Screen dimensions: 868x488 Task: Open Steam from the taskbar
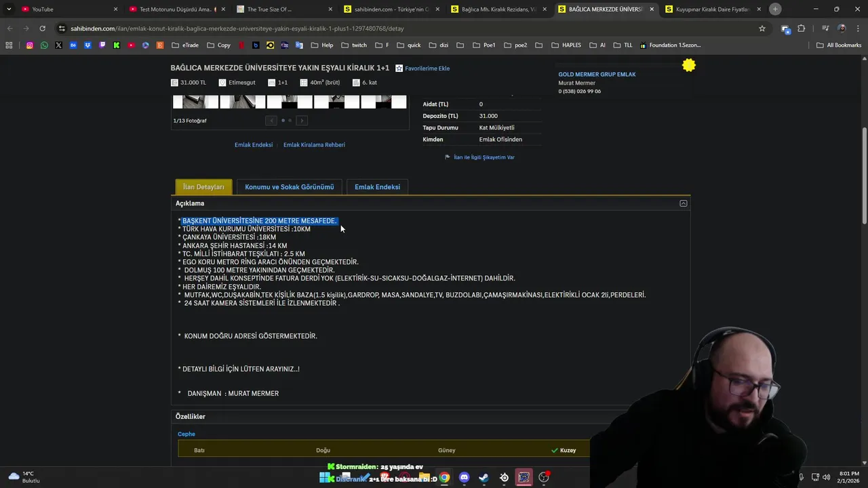tap(484, 477)
